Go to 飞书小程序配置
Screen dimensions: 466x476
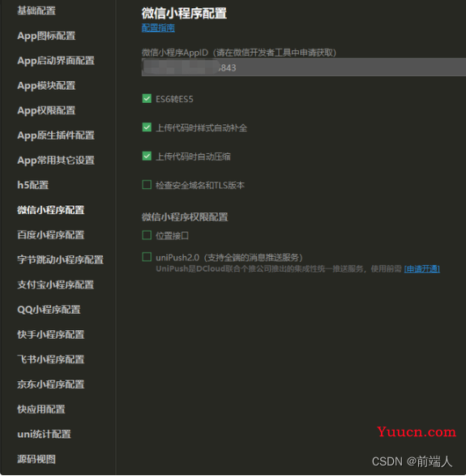click(51, 359)
